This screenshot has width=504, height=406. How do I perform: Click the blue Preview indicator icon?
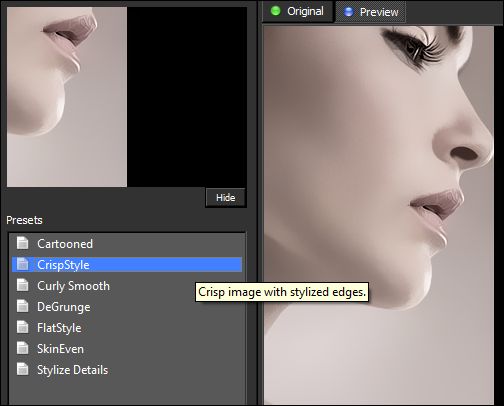point(348,12)
